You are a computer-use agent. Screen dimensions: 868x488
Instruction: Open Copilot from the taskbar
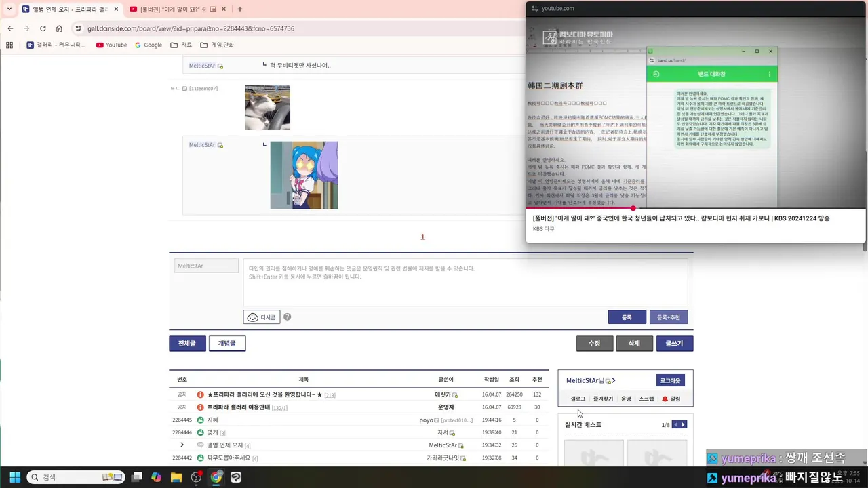(x=157, y=477)
